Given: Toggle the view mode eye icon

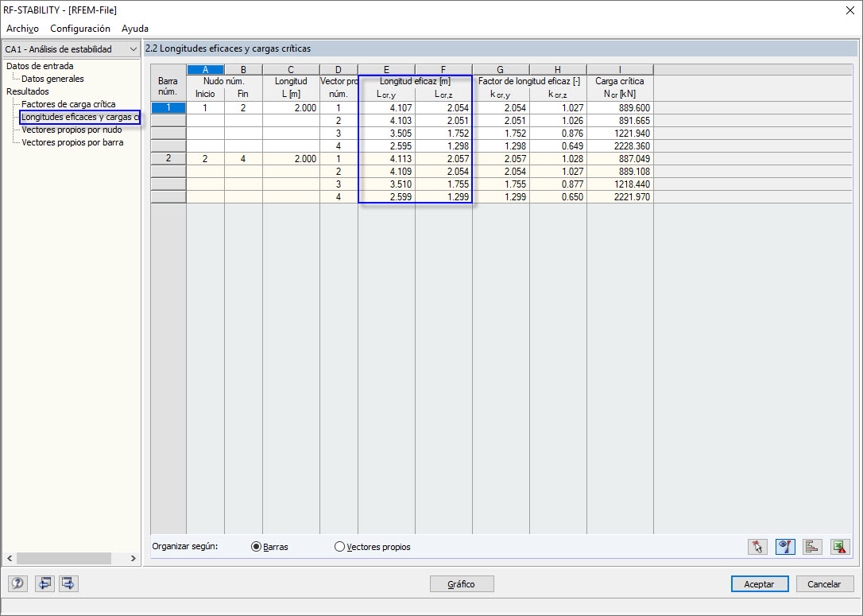Looking at the screenshot, I should (784, 547).
